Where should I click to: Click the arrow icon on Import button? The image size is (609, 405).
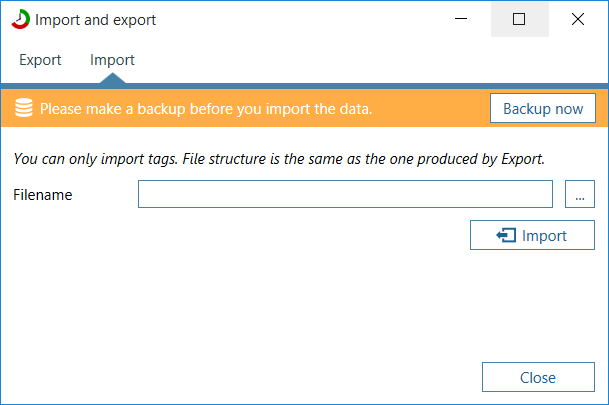tap(506, 235)
